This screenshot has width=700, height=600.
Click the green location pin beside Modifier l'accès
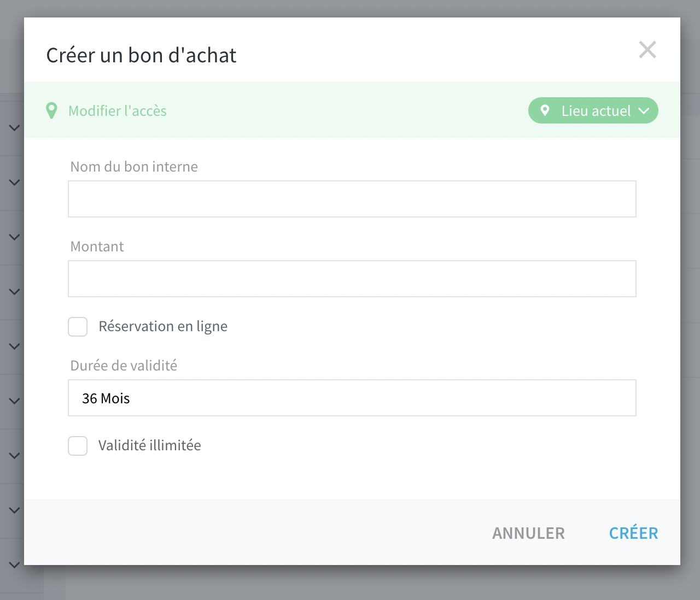51,111
